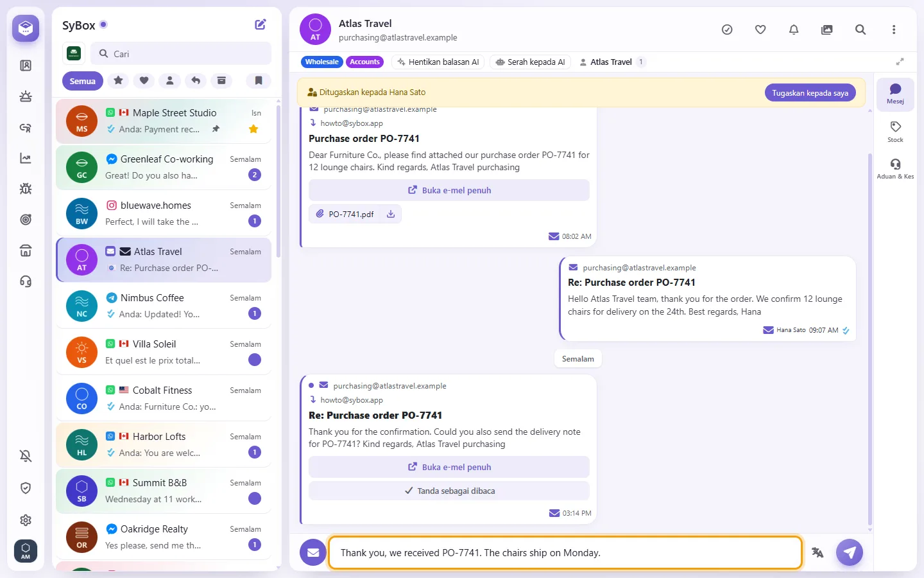Open the three-dot more options menu
Viewport: 924px width, 578px height.
[894, 30]
